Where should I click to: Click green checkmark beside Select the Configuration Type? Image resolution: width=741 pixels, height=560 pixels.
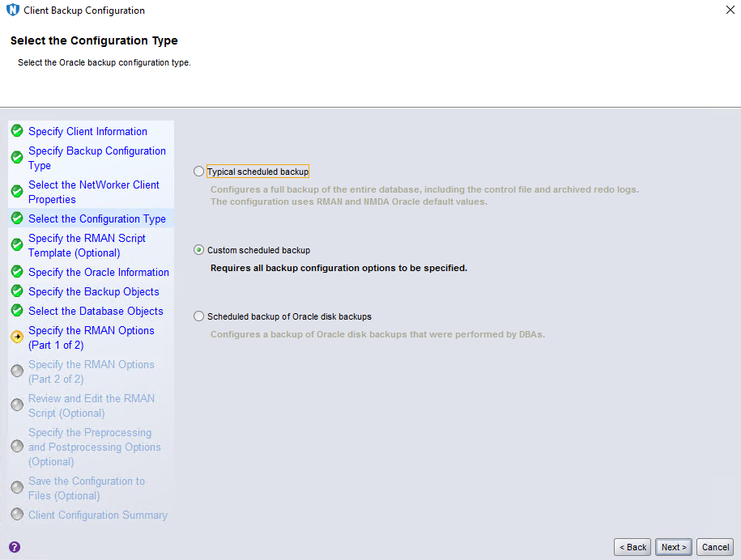pyautogui.click(x=17, y=218)
